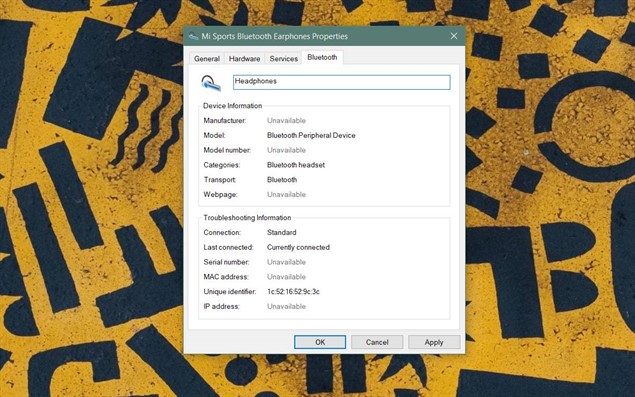635x397 pixels.
Task: Click the title bar headset icon
Action: (193, 36)
